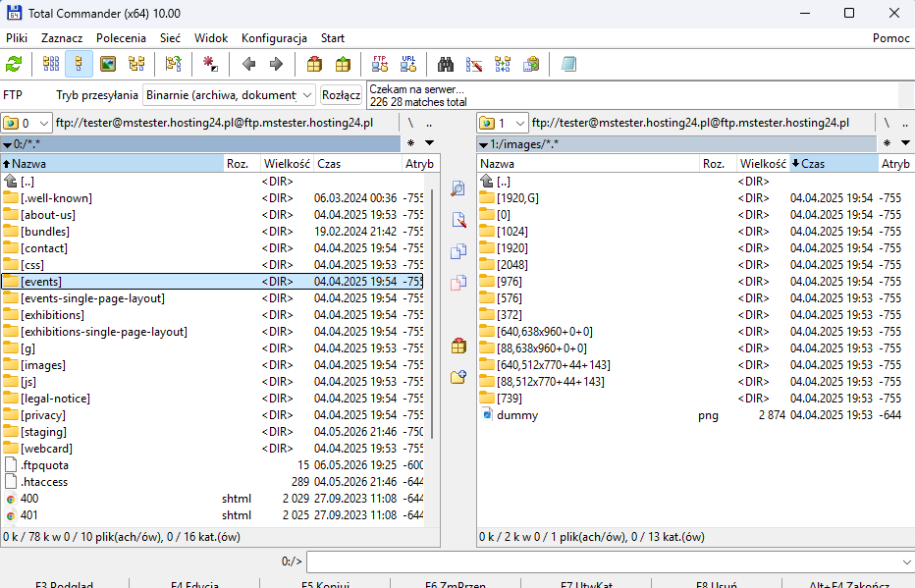Open right panel drive dropdown 1
Viewport: 915px width, 588px height.
coord(503,123)
